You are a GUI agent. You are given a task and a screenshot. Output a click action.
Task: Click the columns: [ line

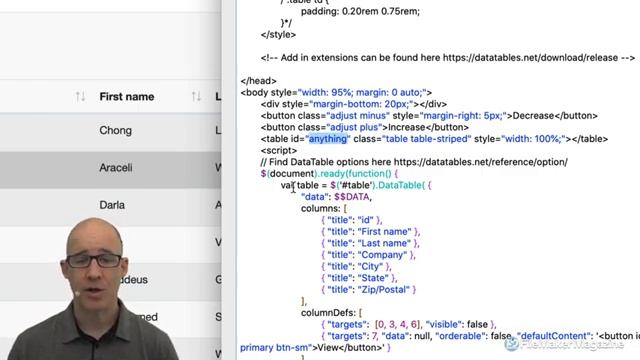[324, 209]
